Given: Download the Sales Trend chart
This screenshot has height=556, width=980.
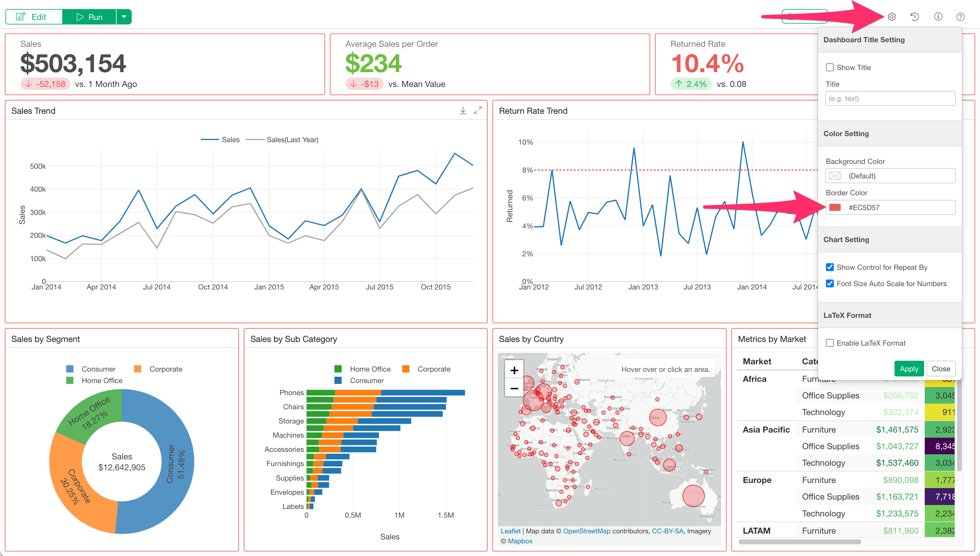Looking at the screenshot, I should (x=463, y=110).
